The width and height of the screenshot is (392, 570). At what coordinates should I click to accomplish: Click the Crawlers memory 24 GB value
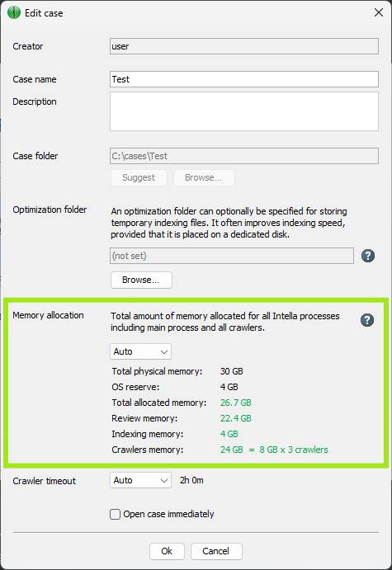(232, 450)
